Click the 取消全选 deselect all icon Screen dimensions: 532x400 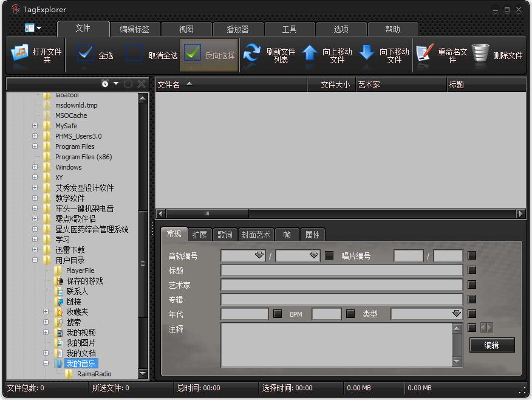coord(134,55)
